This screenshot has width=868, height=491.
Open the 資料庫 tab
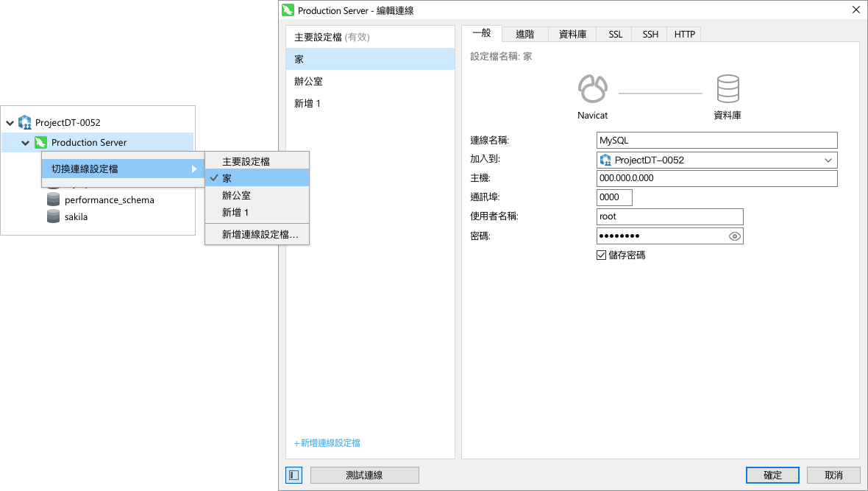(572, 35)
